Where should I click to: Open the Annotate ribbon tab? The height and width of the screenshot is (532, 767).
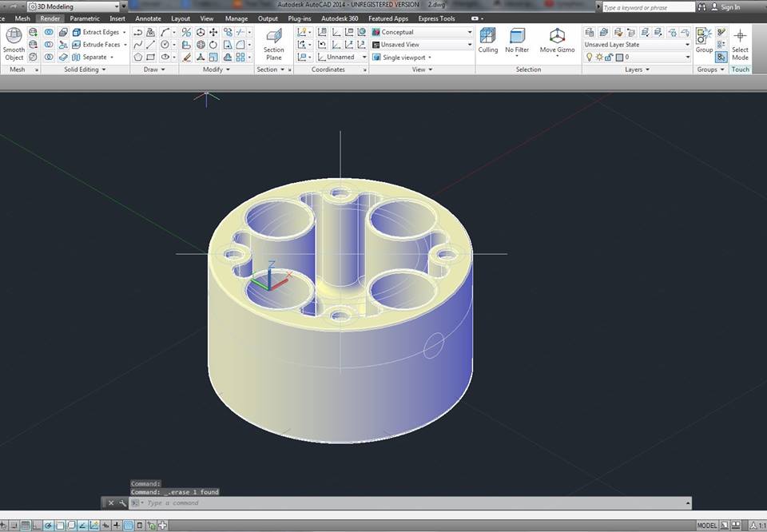pyautogui.click(x=148, y=18)
